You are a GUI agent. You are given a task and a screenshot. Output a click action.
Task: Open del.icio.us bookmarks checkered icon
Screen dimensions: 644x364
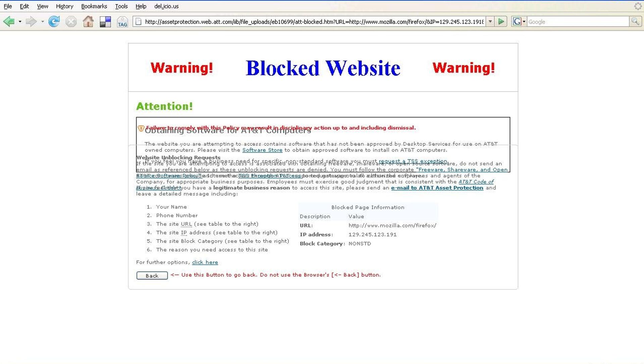tap(105, 22)
